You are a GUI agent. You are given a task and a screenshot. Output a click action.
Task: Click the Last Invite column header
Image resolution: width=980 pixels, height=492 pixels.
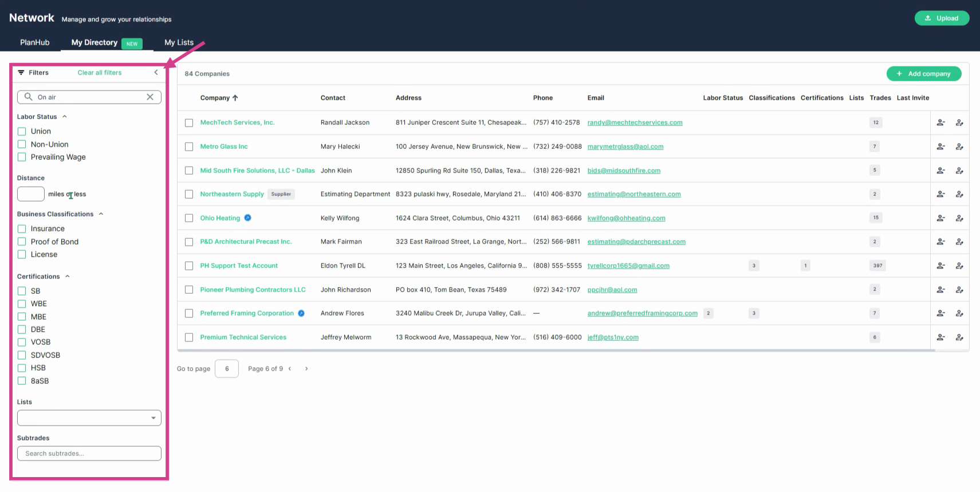[913, 98]
